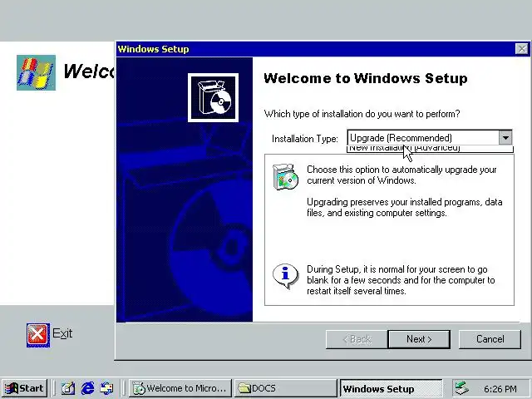Click "Which type of installation do you want to perform?"
The height and width of the screenshot is (399, 532).
coord(362,114)
